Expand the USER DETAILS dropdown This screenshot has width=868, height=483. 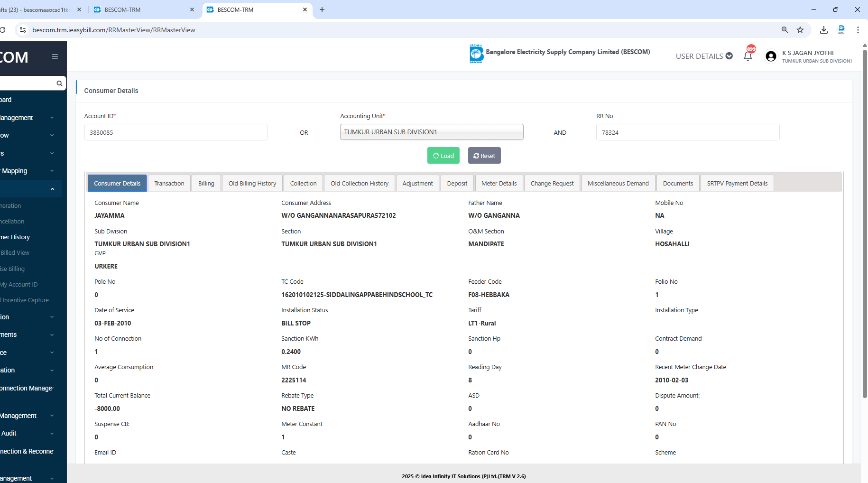[x=704, y=56]
